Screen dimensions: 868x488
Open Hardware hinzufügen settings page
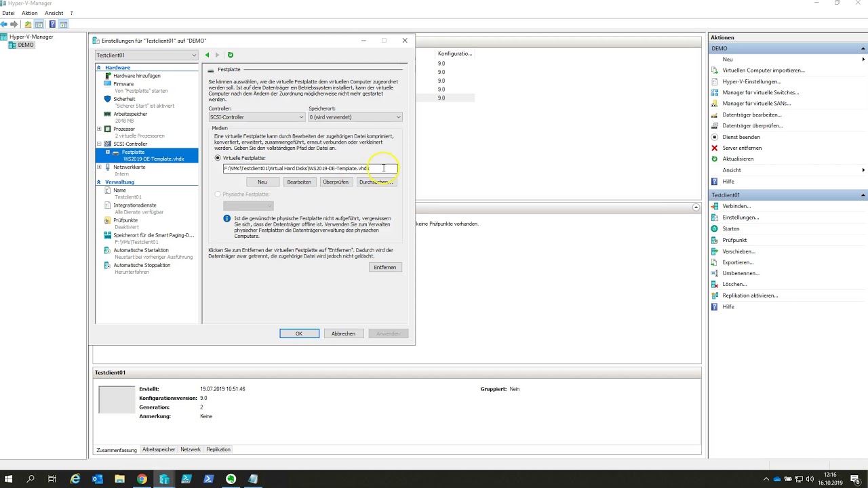click(136, 76)
